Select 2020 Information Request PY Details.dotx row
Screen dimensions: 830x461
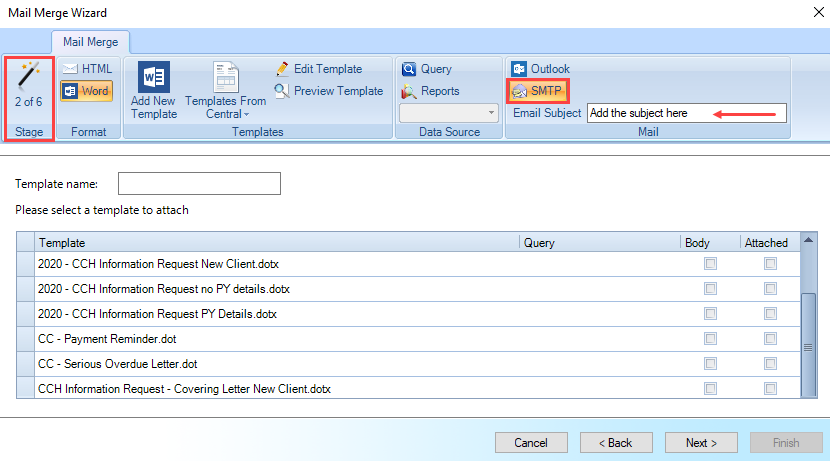pos(408,314)
